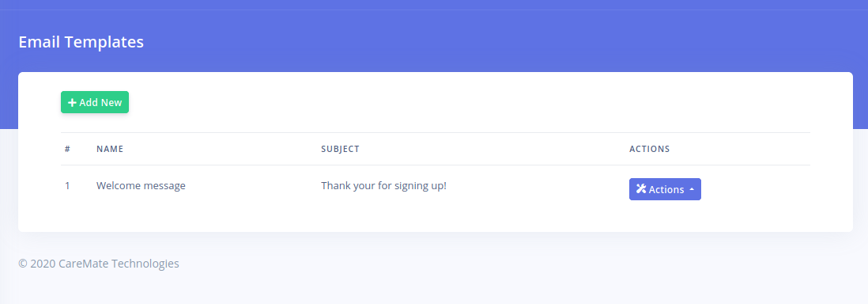Click the # column header

click(x=67, y=149)
